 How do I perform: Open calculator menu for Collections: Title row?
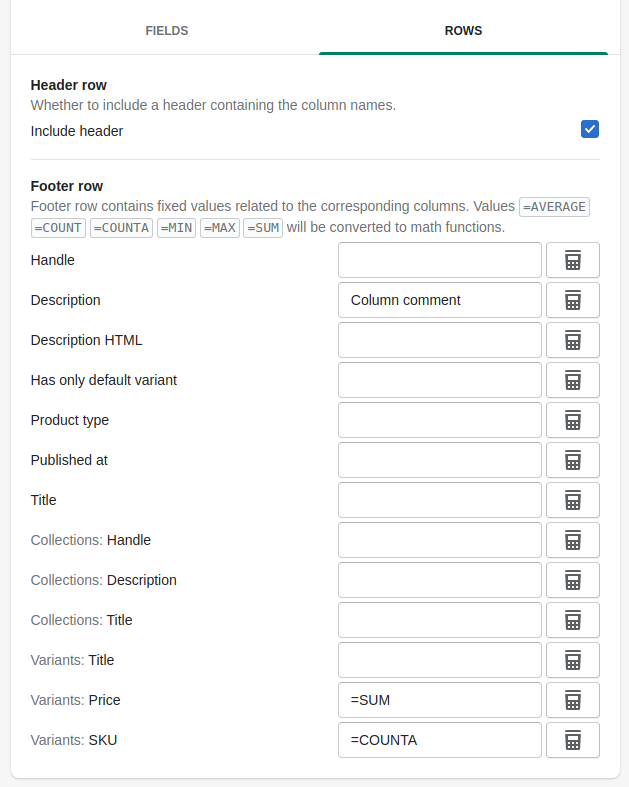pyautogui.click(x=573, y=620)
